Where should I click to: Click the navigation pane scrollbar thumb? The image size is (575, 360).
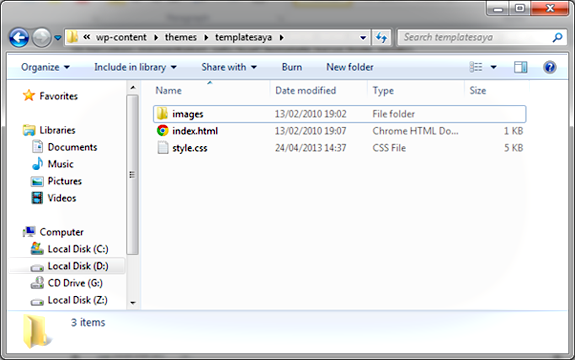(132, 175)
